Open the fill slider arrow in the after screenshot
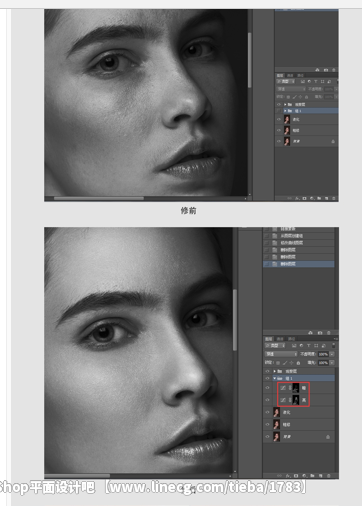362x506 pixels. [x=332, y=363]
